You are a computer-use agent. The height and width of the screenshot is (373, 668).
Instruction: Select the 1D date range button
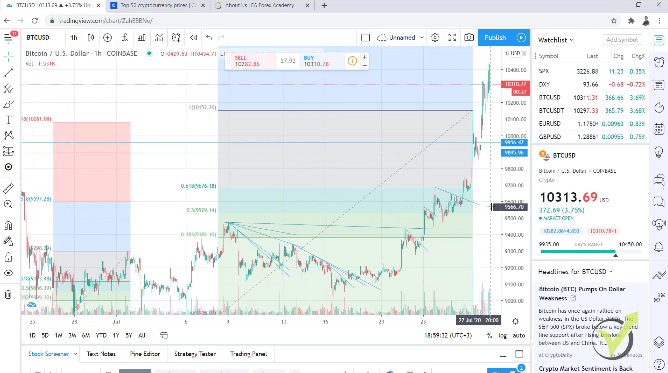point(32,336)
